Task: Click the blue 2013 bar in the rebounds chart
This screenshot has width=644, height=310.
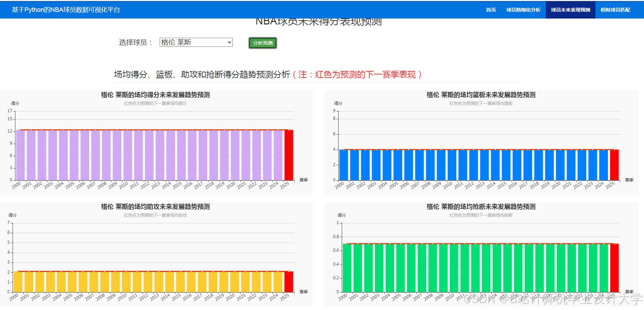Action: (484, 165)
